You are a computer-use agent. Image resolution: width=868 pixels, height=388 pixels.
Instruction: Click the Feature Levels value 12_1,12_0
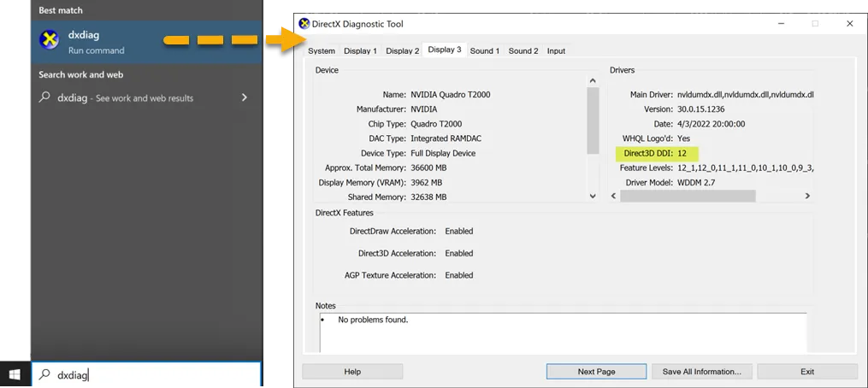tap(745, 168)
